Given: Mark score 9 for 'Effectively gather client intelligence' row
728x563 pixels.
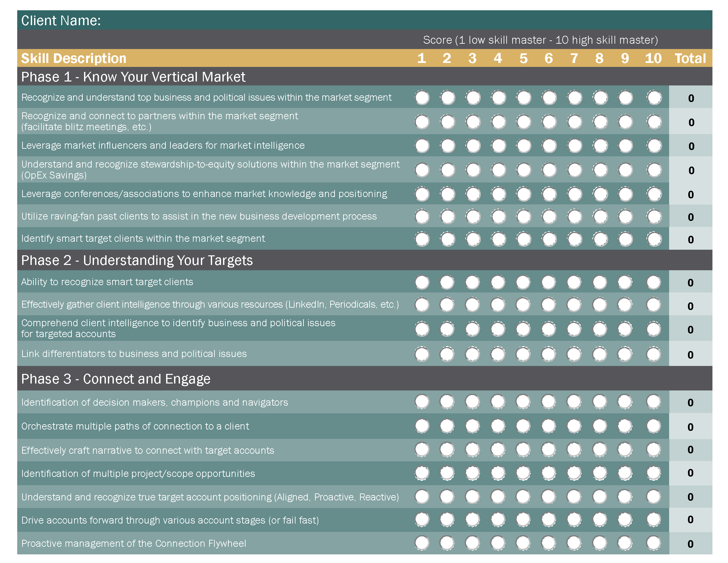Looking at the screenshot, I should tap(625, 304).
